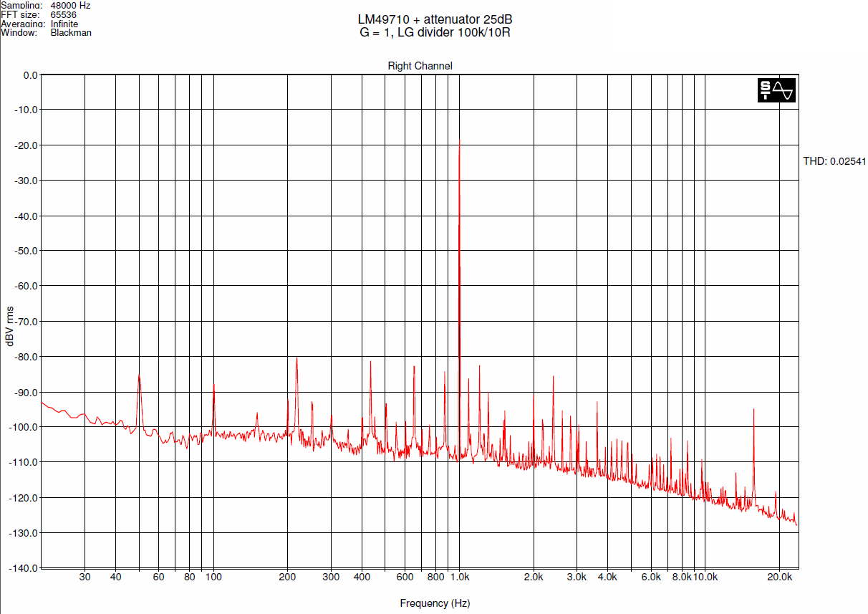This screenshot has width=868, height=614.
Task: Click the 100 frequency tick label
Action: click(x=213, y=577)
